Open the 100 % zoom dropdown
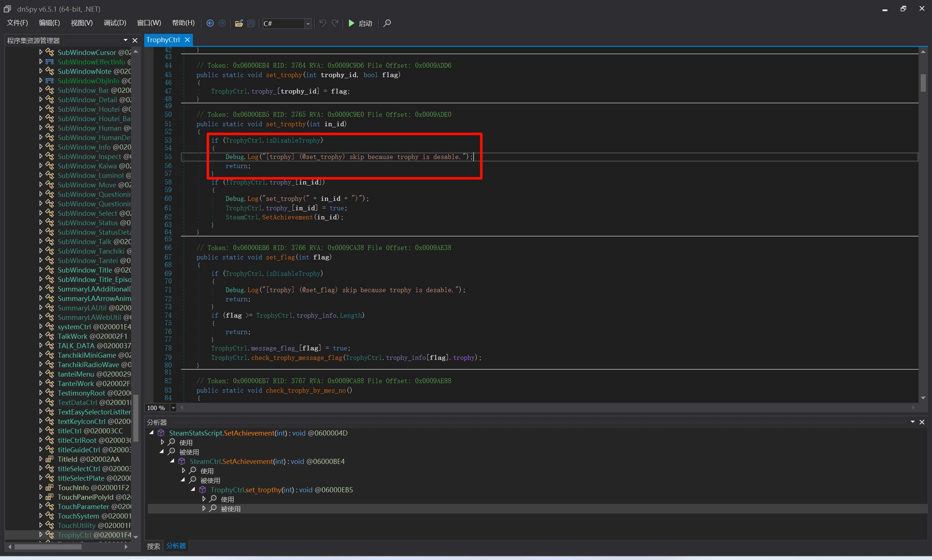 coord(173,408)
